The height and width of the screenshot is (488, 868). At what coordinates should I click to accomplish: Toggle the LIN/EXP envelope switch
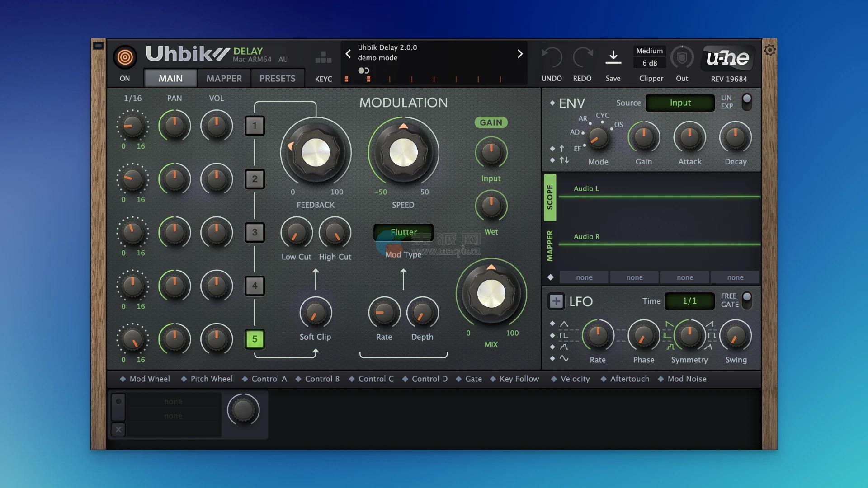coord(747,102)
